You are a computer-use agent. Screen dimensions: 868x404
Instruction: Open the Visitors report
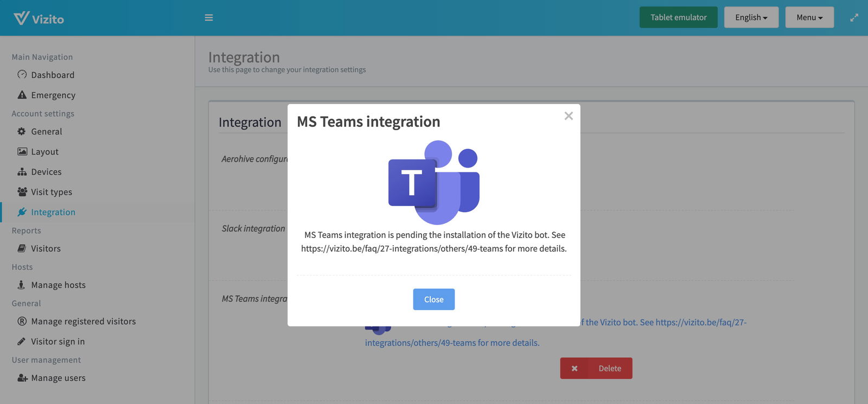(x=46, y=248)
